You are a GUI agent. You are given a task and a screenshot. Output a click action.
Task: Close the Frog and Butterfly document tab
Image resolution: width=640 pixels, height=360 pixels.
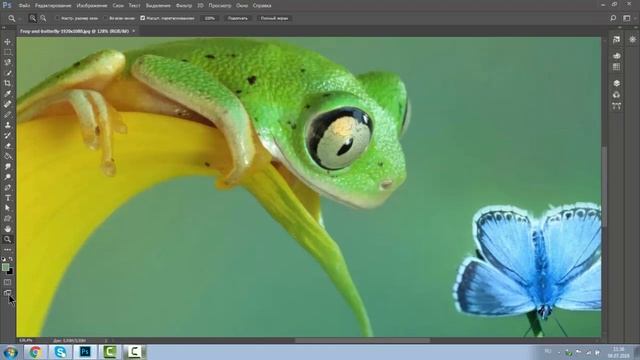tap(133, 31)
